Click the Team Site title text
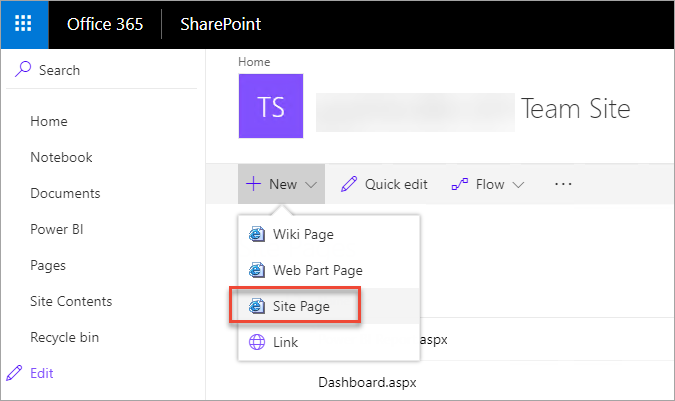Viewport: 675px width, 401px height. point(576,108)
